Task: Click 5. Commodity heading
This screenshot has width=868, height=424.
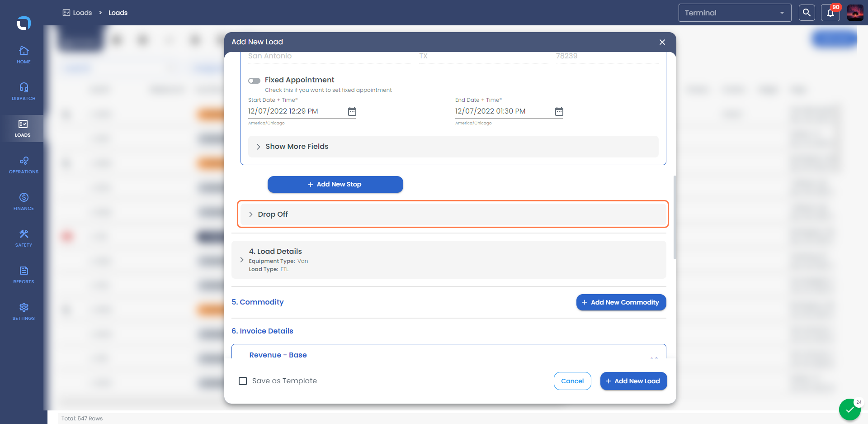Action: pos(258,302)
